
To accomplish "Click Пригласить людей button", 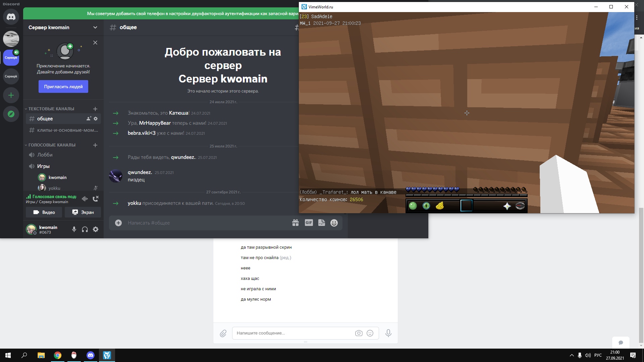I will [63, 86].
